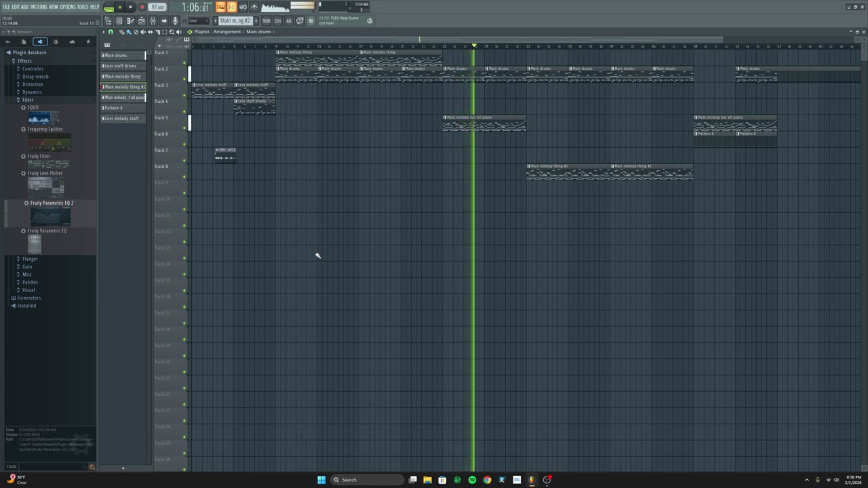868x488 pixels.
Task: Open the browser files tab icon
Action: (x=24, y=42)
